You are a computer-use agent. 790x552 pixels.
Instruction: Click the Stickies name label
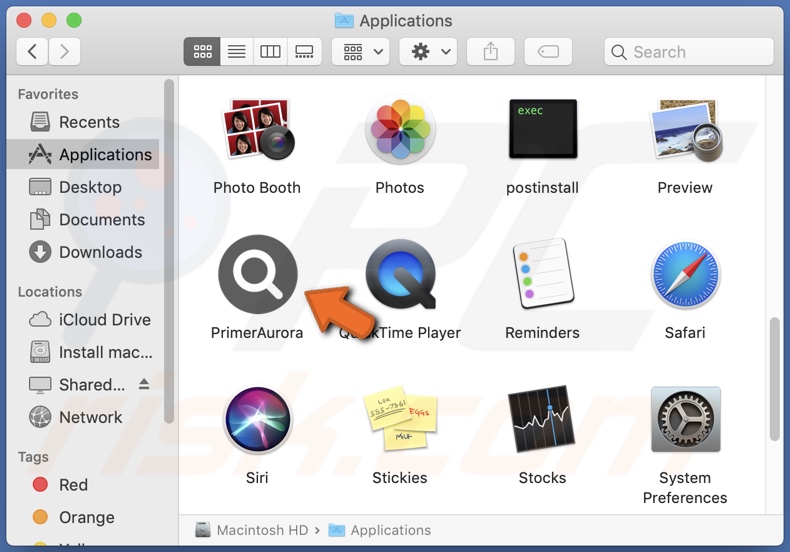pyautogui.click(x=400, y=477)
